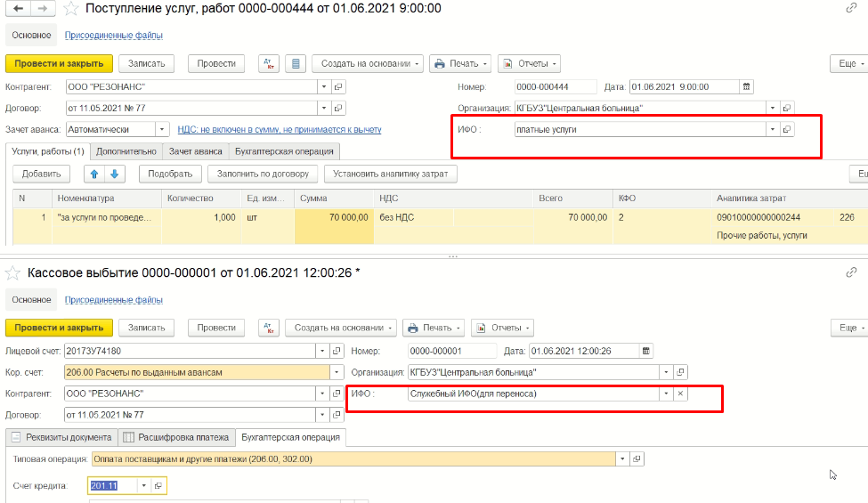868x503 pixels.
Task: Click the document structure icon in Поступление услуг
Action: tap(296, 63)
